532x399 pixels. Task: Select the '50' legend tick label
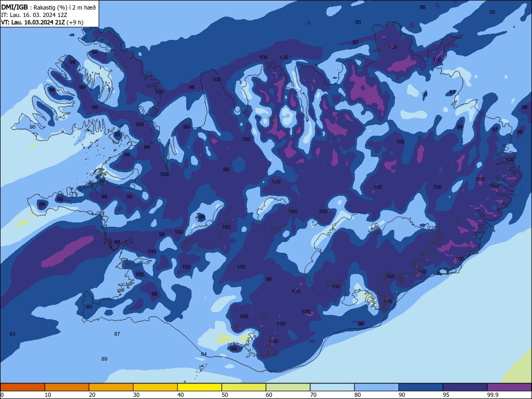[x=225, y=395]
